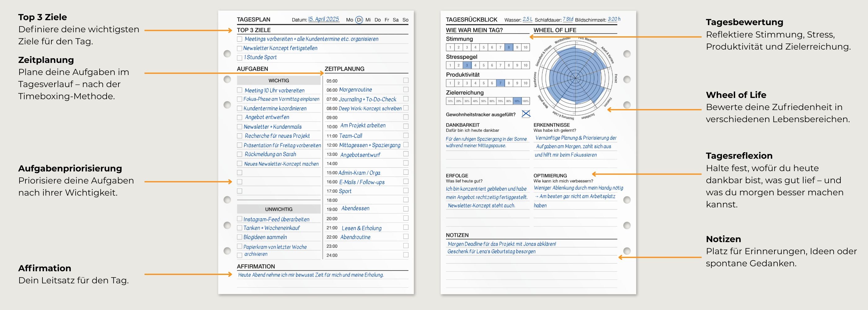Screen dimensions: 868x310
Task: Toggle the crossed Gewohnheitstracker box
Action: click(x=526, y=114)
